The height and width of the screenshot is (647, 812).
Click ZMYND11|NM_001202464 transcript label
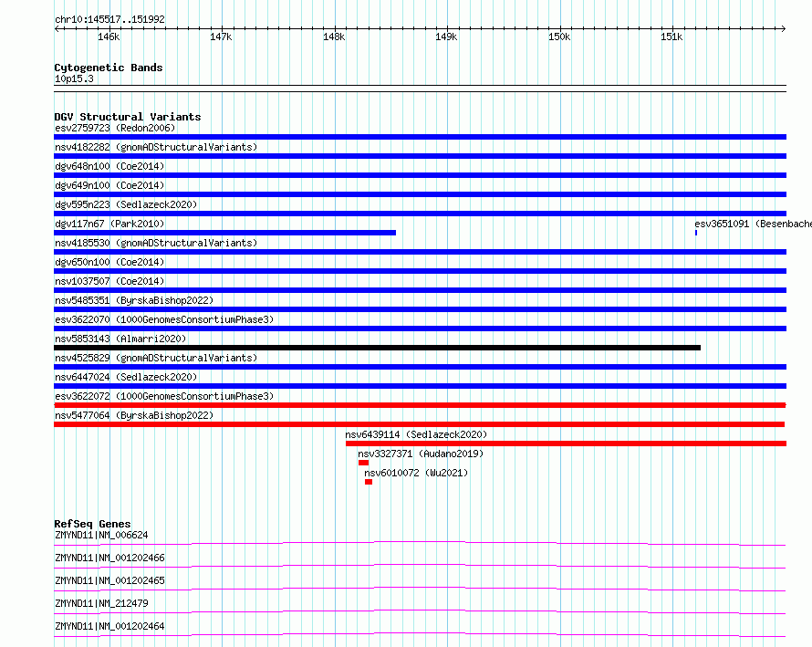[109, 626]
